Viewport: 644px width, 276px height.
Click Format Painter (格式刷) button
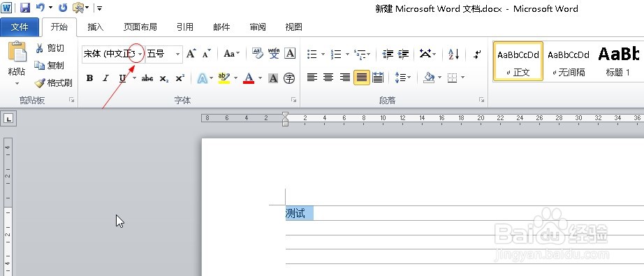click(53, 83)
